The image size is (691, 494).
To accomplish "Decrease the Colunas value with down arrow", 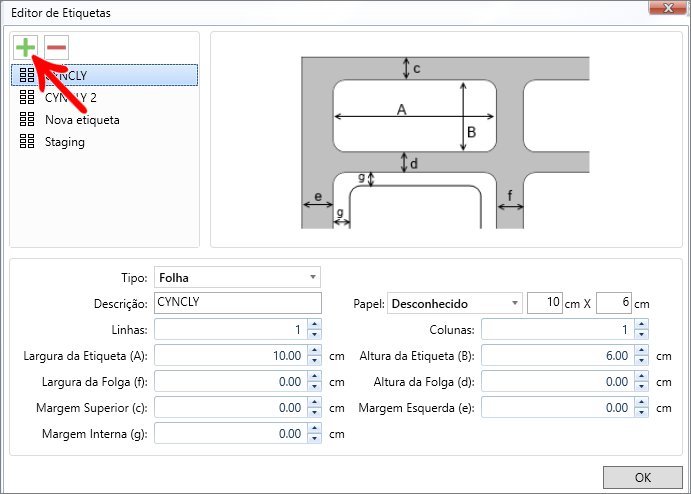I will point(641,334).
